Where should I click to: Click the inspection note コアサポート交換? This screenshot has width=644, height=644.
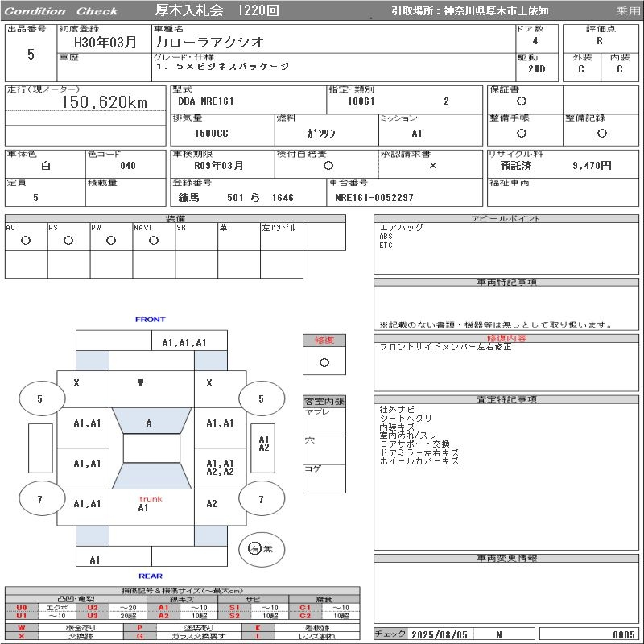click(415, 444)
